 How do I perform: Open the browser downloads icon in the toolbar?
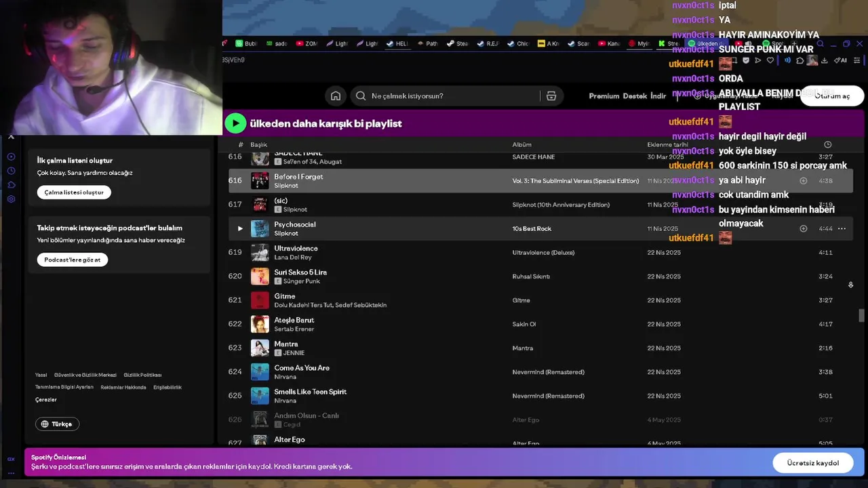coord(824,60)
